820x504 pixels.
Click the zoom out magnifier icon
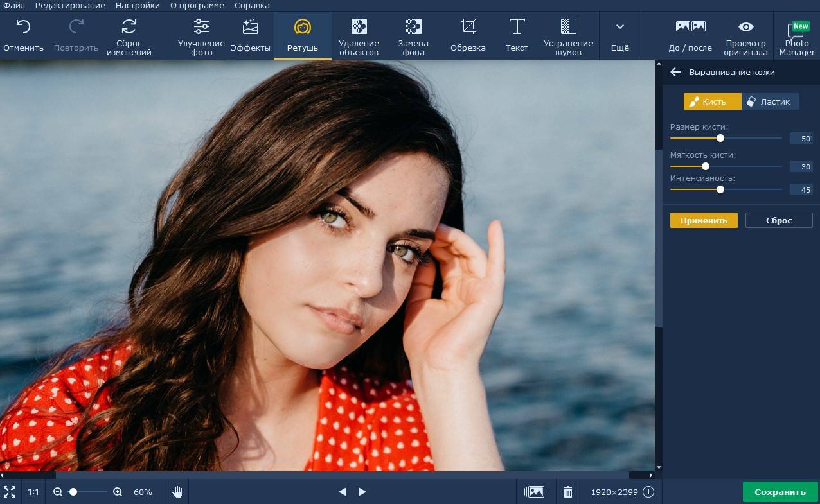pyautogui.click(x=58, y=492)
